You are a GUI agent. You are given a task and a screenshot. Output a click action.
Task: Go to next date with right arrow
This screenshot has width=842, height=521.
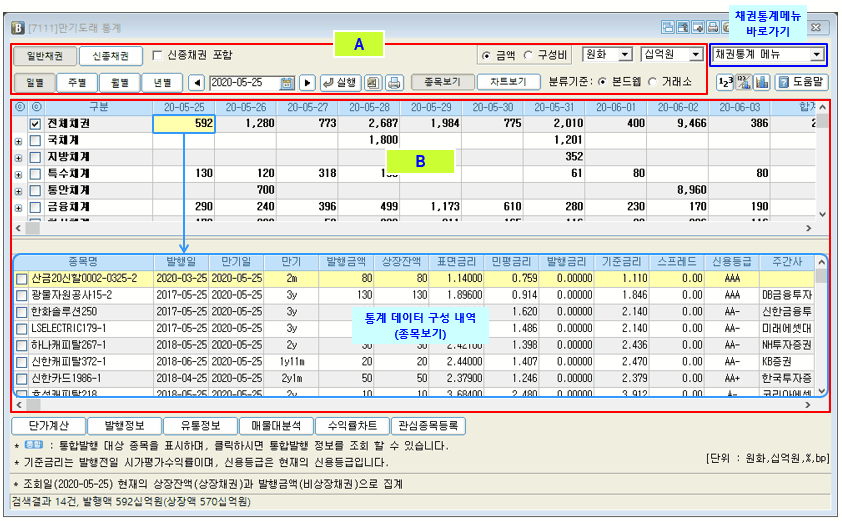click(x=307, y=83)
